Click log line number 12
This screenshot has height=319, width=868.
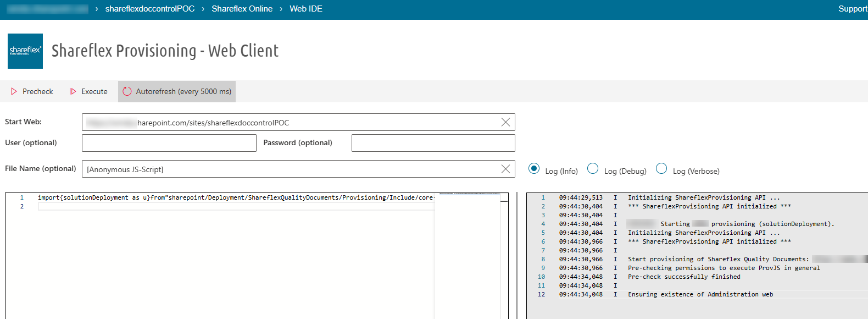(x=541, y=294)
